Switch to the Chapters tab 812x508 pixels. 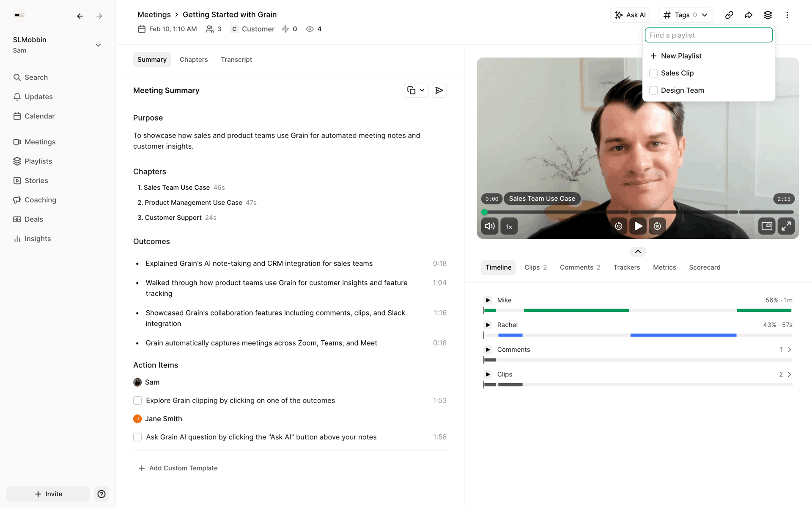click(194, 60)
